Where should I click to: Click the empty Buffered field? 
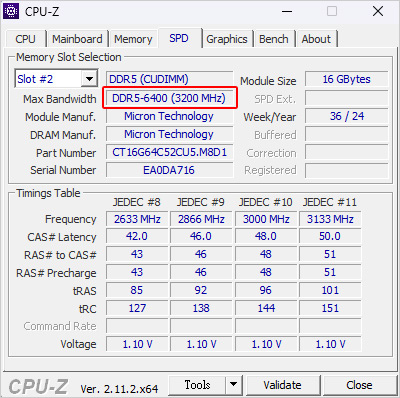click(x=347, y=134)
